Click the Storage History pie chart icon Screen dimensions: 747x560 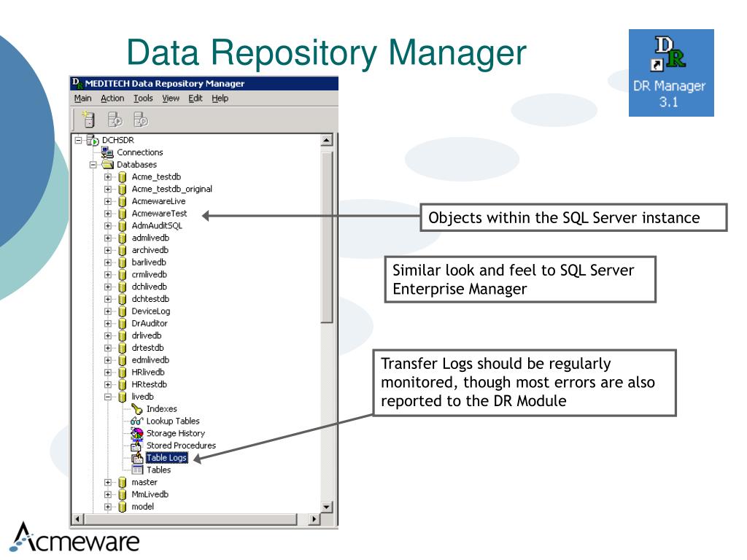pos(137,433)
